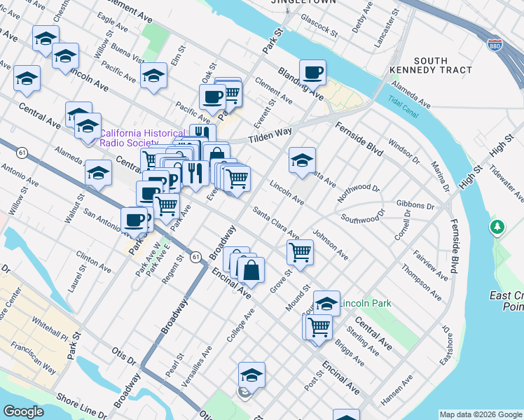This screenshot has height=420, width=524.
Task: Click the shopping bag marker below Tilden Way
Action: (216, 154)
